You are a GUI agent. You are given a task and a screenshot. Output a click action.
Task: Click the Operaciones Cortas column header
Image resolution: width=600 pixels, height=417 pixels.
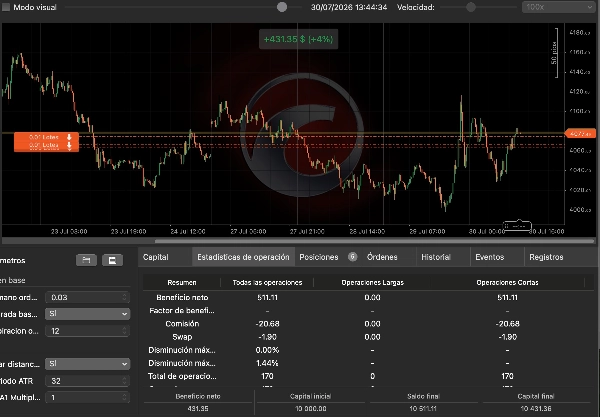(507, 282)
